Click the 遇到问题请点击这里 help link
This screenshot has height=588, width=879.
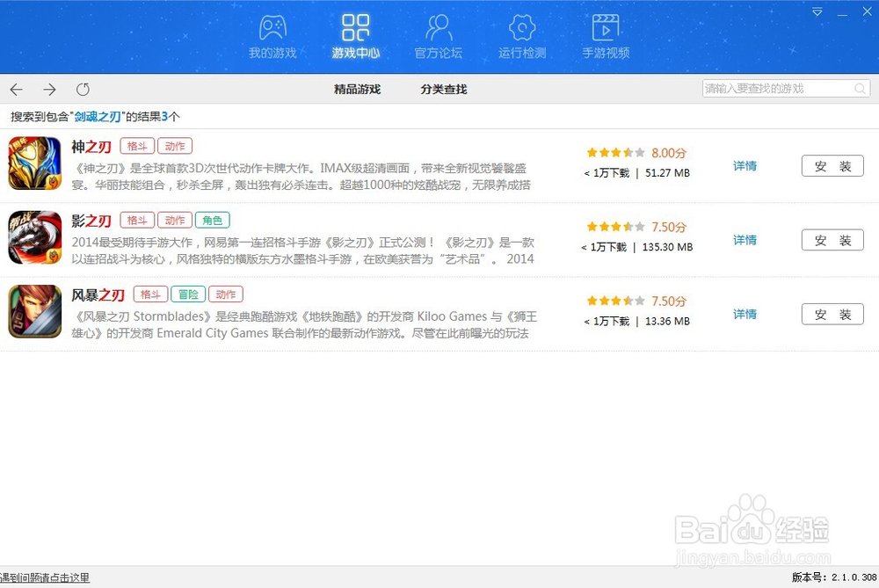pyautogui.click(x=45, y=577)
